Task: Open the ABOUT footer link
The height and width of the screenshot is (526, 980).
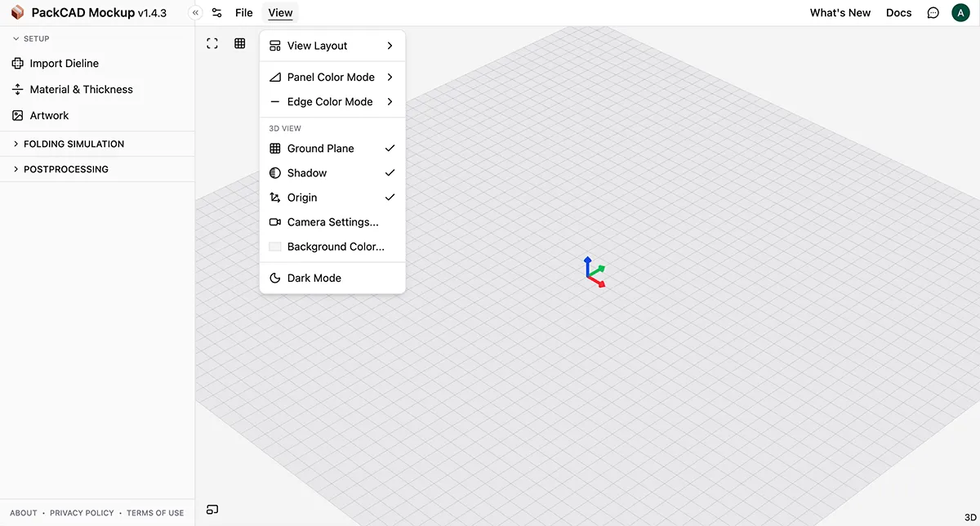Action: pos(24,513)
